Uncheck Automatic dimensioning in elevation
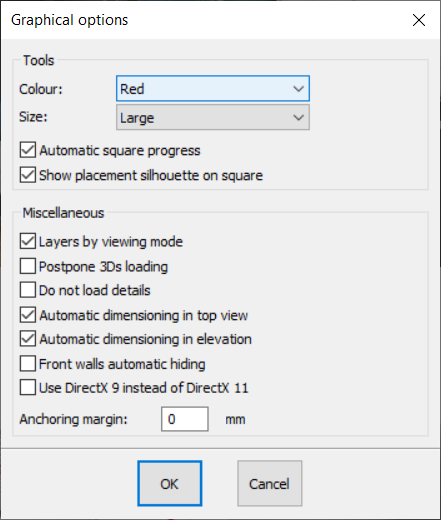This screenshot has height=520, width=441. [x=28, y=339]
